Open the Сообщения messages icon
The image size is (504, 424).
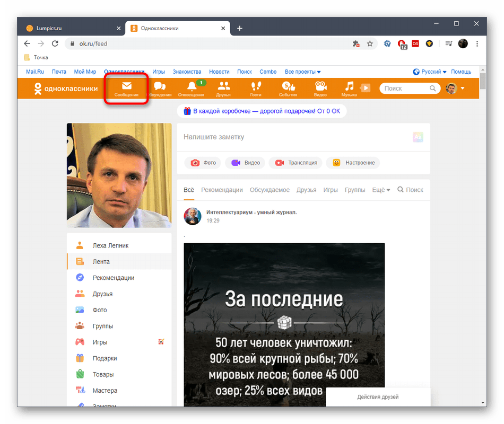click(x=126, y=89)
